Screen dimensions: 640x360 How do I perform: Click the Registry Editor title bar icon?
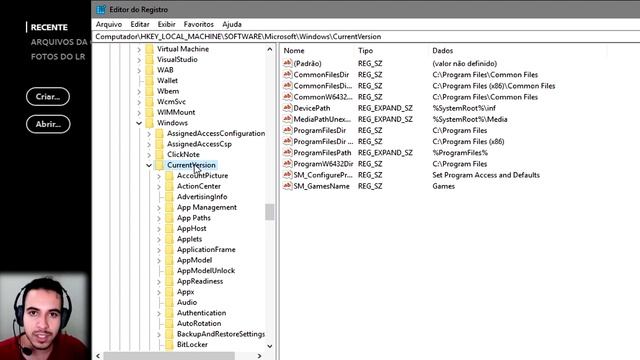pyautogui.click(x=101, y=9)
